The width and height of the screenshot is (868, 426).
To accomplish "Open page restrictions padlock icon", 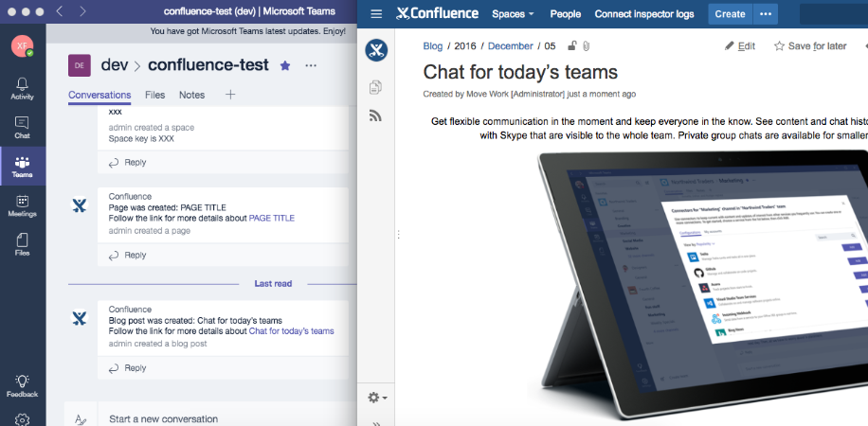I will pyautogui.click(x=572, y=46).
